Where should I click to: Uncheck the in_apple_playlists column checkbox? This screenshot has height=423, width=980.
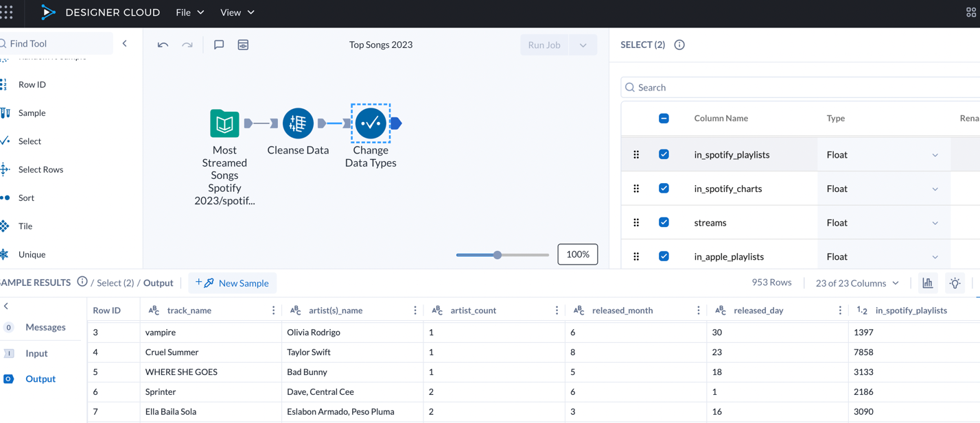point(664,256)
